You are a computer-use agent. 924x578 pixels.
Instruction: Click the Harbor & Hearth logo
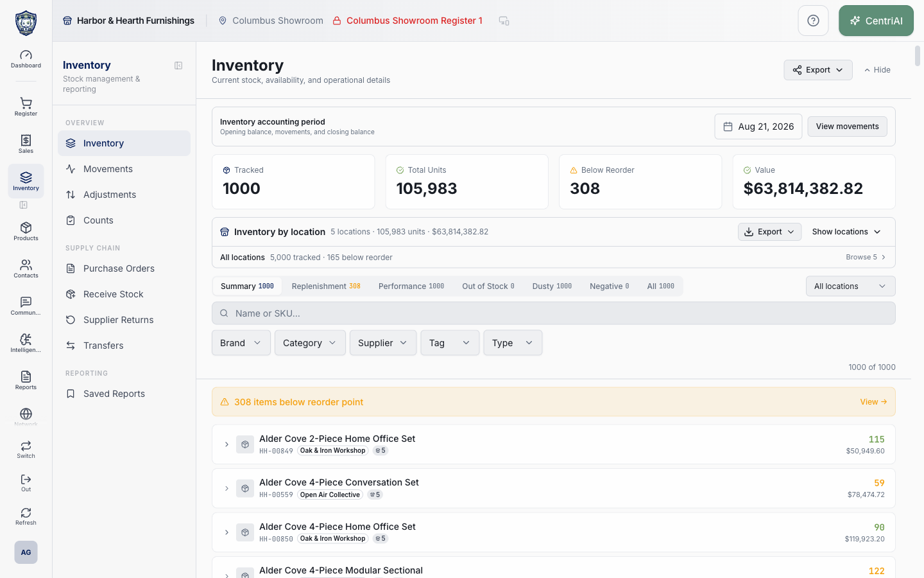(26, 23)
